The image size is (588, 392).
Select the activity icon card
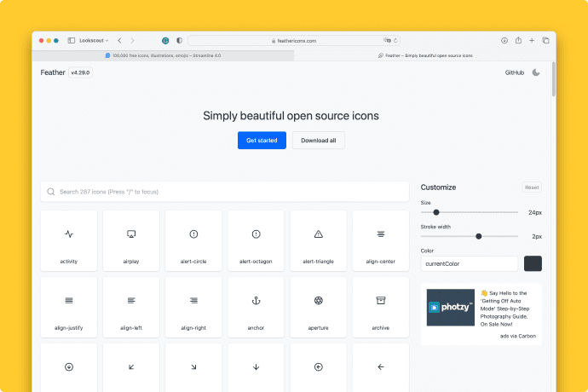(x=69, y=240)
